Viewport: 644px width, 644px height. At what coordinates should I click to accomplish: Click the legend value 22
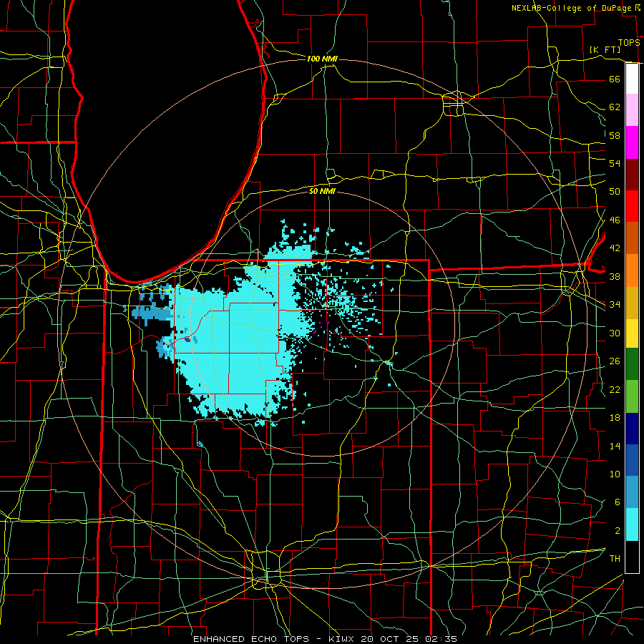click(x=615, y=389)
